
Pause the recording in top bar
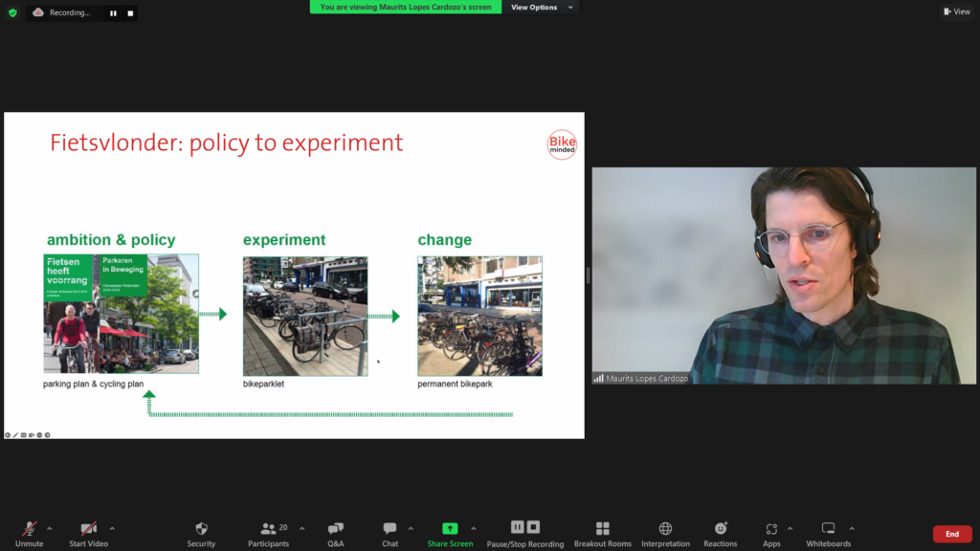click(113, 13)
